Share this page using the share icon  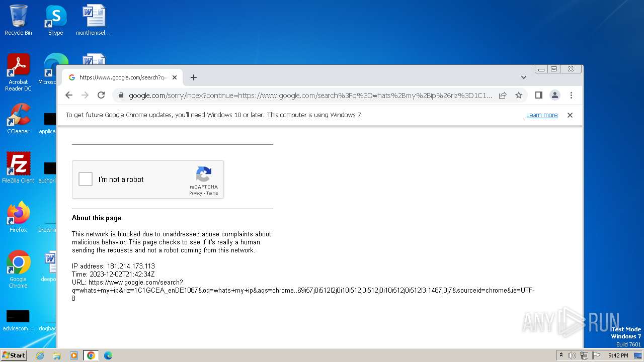coord(503,95)
